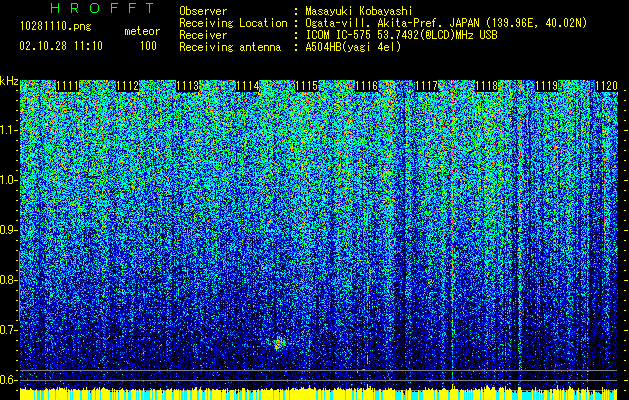The height and width of the screenshot is (400, 629).
Task: Click the 1111 time marker
Action: (67, 86)
